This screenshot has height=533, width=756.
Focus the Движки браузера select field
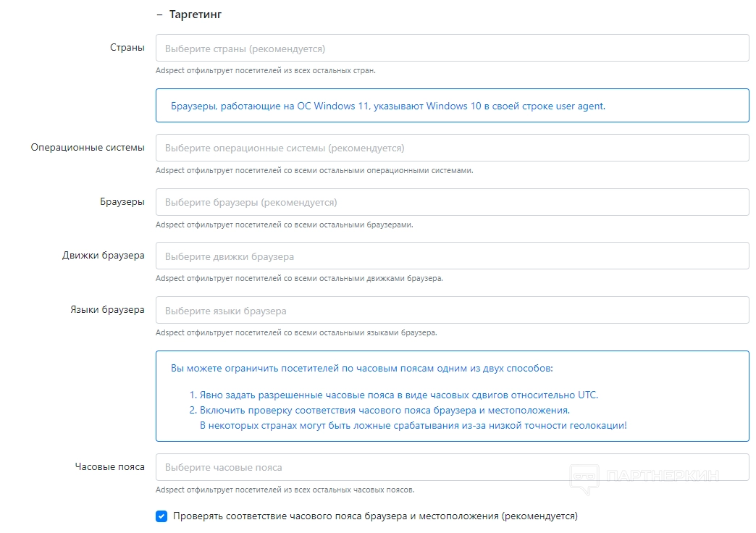click(x=452, y=256)
